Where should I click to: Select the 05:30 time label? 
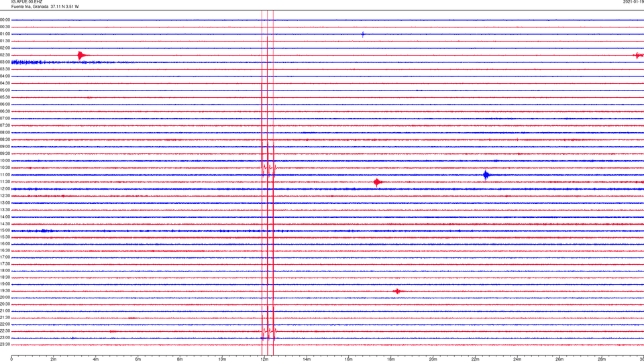click(x=5, y=97)
